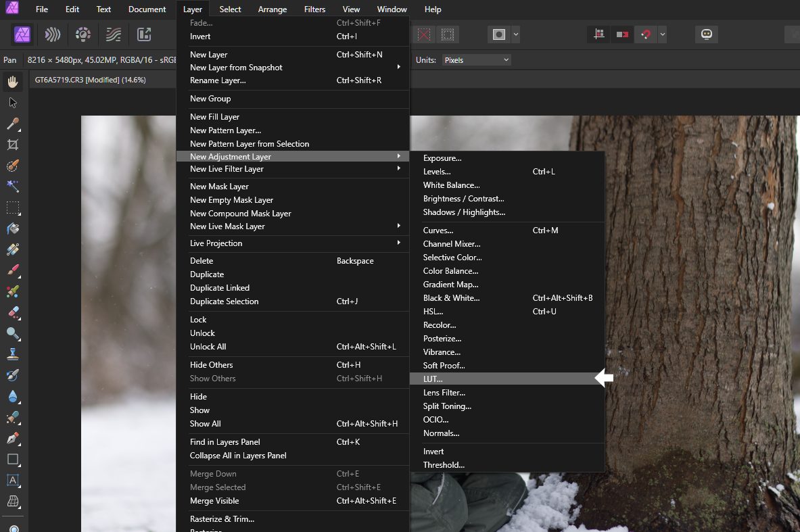Image resolution: width=800 pixels, height=532 pixels.
Task: Select the Move tool
Action: point(13,103)
